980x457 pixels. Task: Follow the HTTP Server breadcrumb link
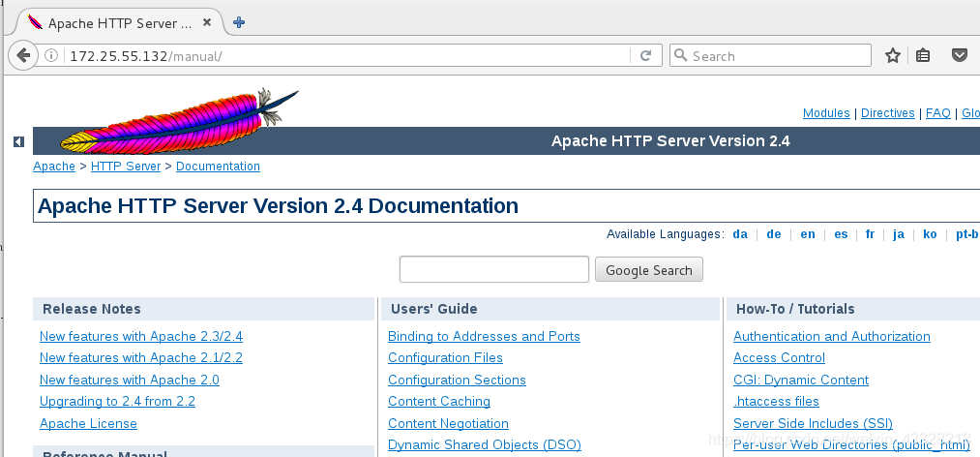coord(126,167)
